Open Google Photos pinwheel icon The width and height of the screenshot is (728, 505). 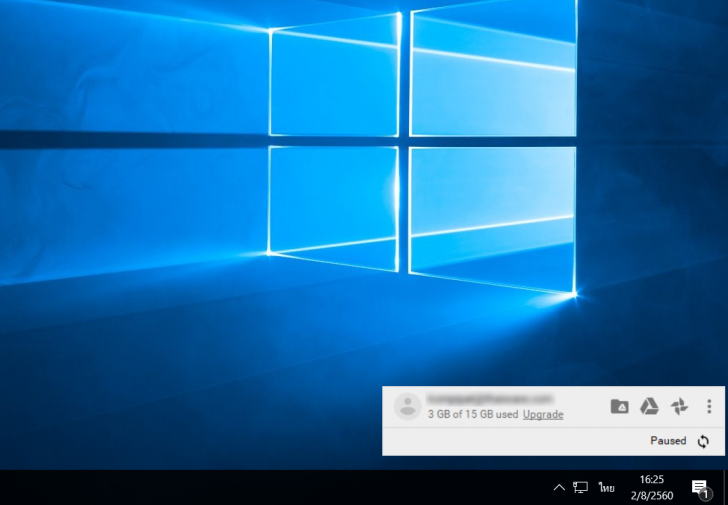(679, 406)
